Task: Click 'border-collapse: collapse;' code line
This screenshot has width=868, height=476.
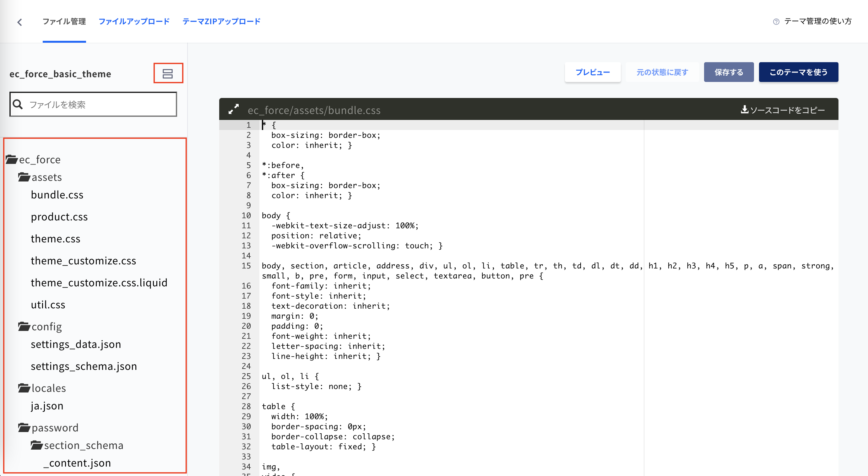Action: (333, 436)
